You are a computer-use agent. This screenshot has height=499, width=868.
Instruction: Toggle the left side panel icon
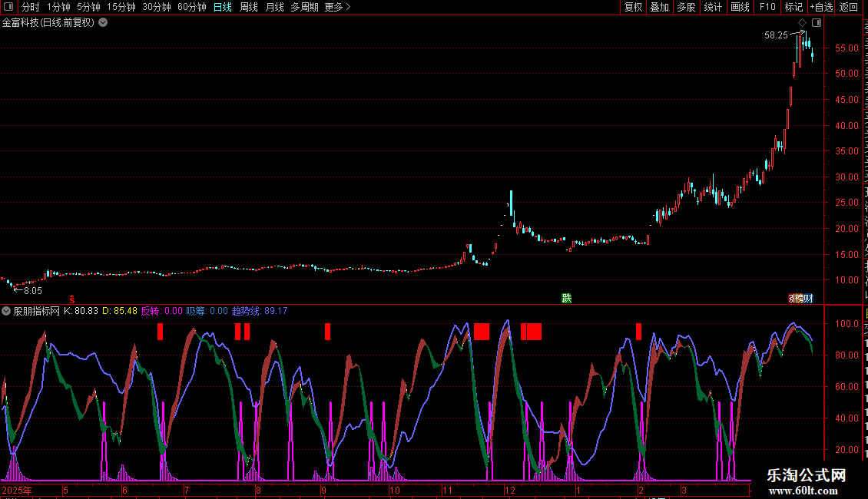[8, 7]
